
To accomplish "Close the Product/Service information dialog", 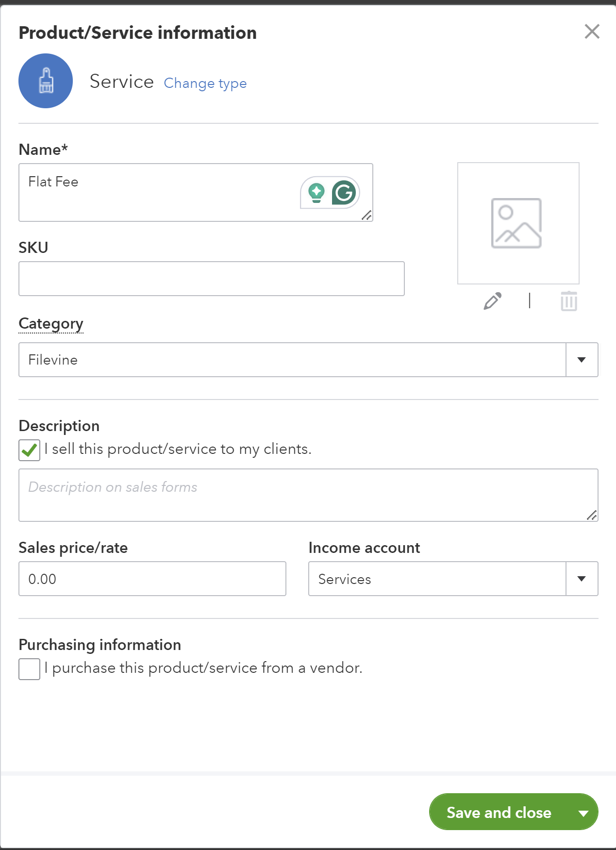I will 592,32.
